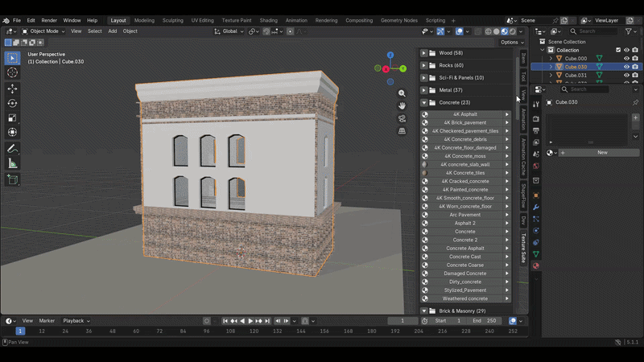Toggle viewport overlays button
The height and width of the screenshot is (362, 644).
pos(459,31)
